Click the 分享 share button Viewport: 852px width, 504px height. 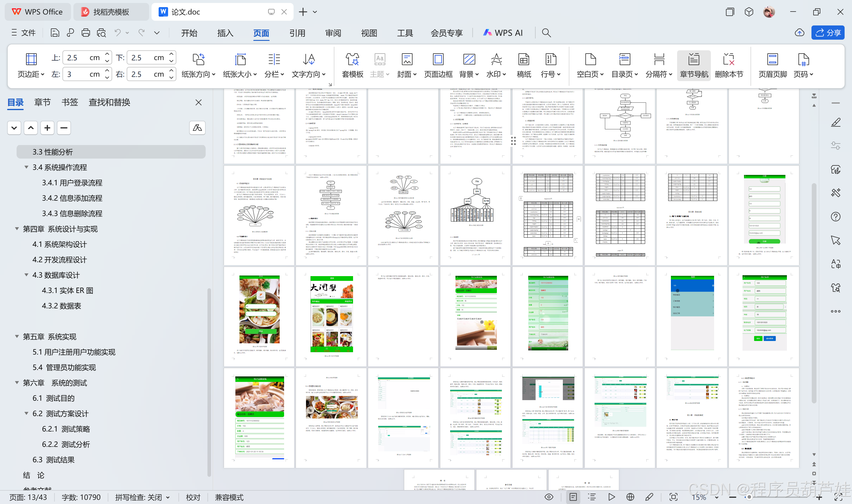pyautogui.click(x=827, y=33)
